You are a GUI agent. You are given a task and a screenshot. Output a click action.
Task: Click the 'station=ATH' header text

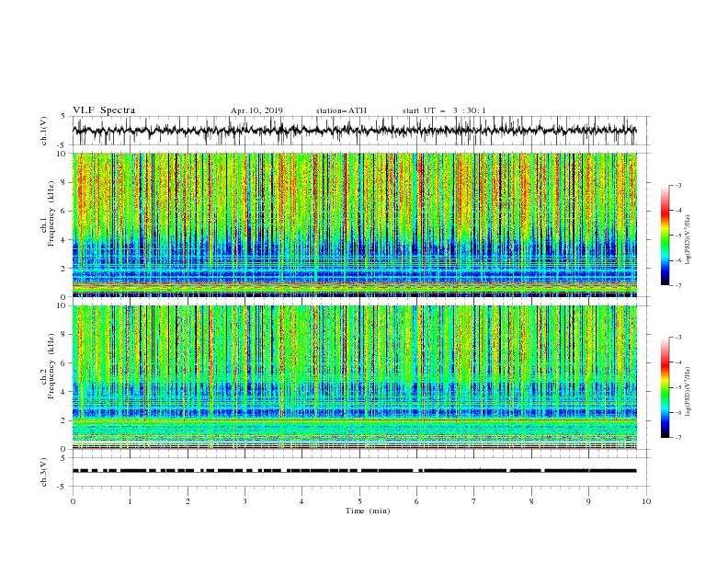341,110
